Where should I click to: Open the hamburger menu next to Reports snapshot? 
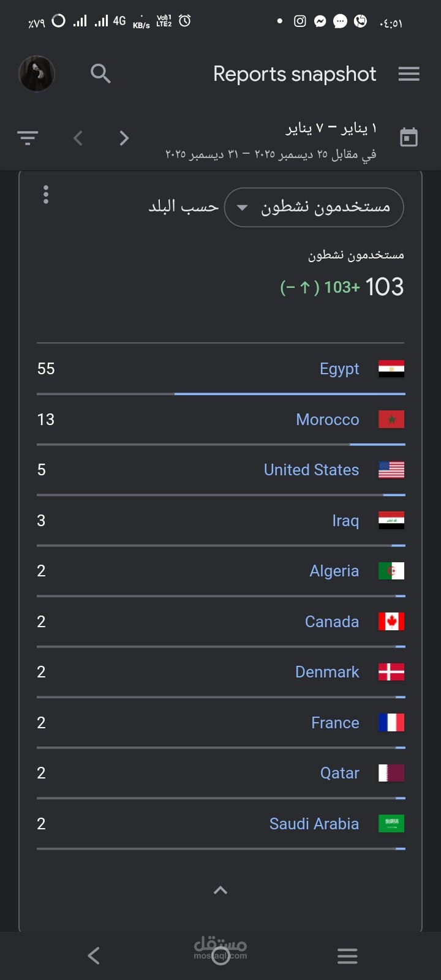click(409, 74)
